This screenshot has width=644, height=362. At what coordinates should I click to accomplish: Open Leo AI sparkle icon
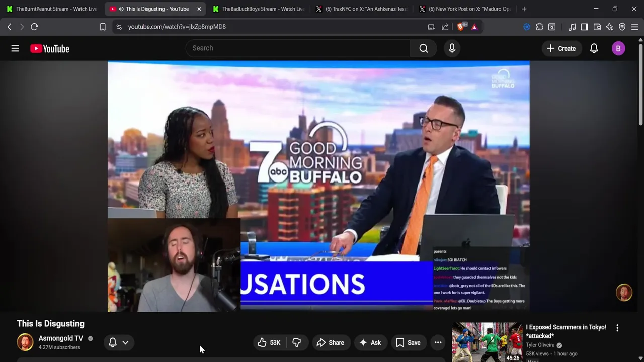(x=610, y=27)
